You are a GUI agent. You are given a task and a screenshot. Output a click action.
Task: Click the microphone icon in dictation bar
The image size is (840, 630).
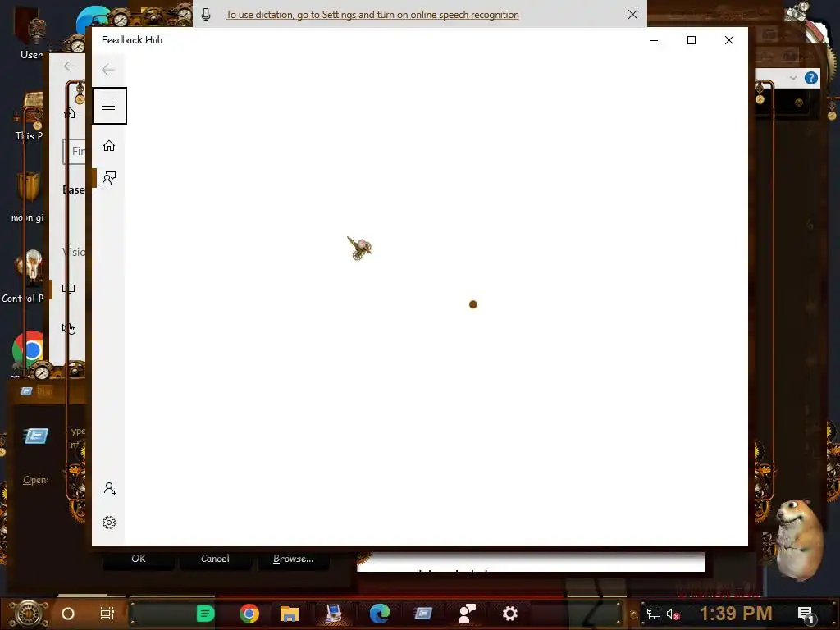click(206, 15)
